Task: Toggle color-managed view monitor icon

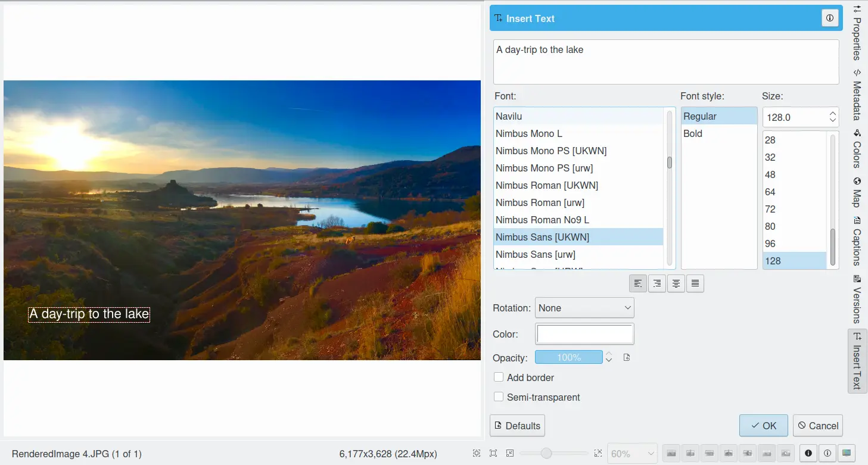Action: pyautogui.click(x=846, y=453)
